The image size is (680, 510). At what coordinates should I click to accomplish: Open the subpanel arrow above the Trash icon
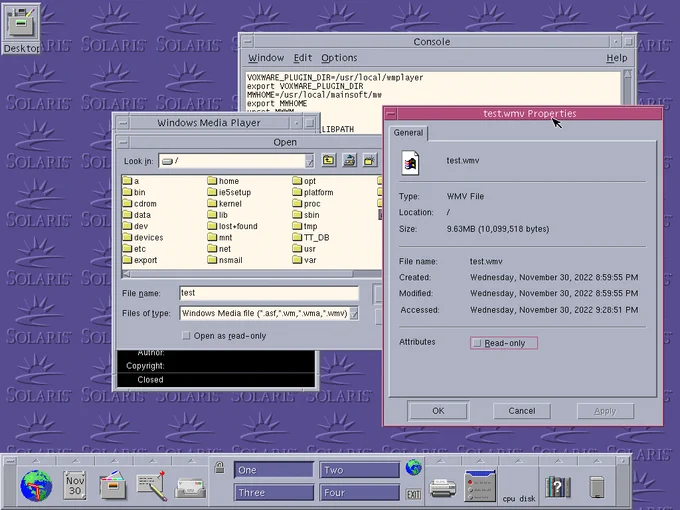coord(597,461)
